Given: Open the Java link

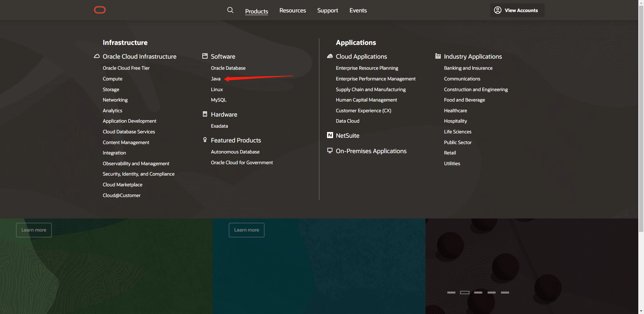Looking at the screenshot, I should click(216, 79).
